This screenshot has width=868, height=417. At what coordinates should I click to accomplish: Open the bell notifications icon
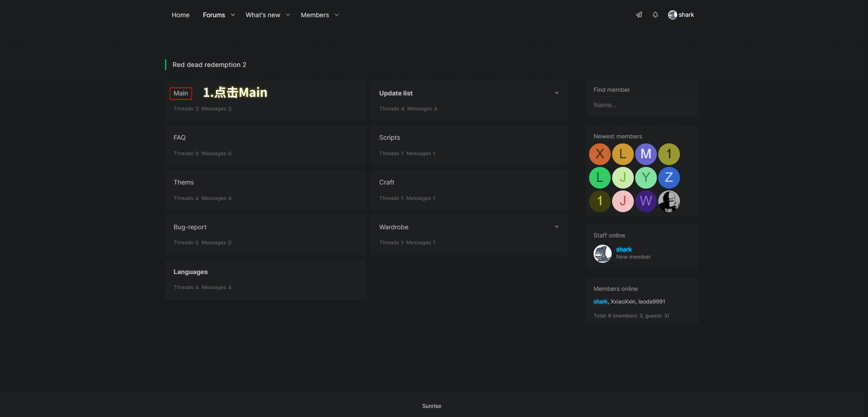point(655,15)
